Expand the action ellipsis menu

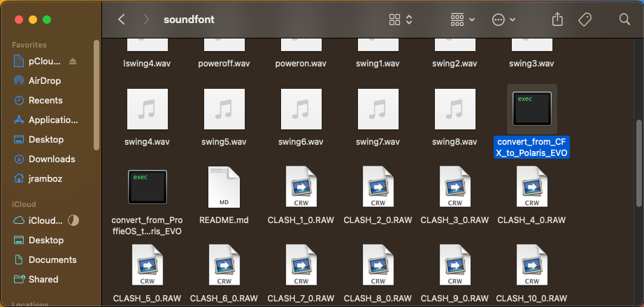[504, 20]
